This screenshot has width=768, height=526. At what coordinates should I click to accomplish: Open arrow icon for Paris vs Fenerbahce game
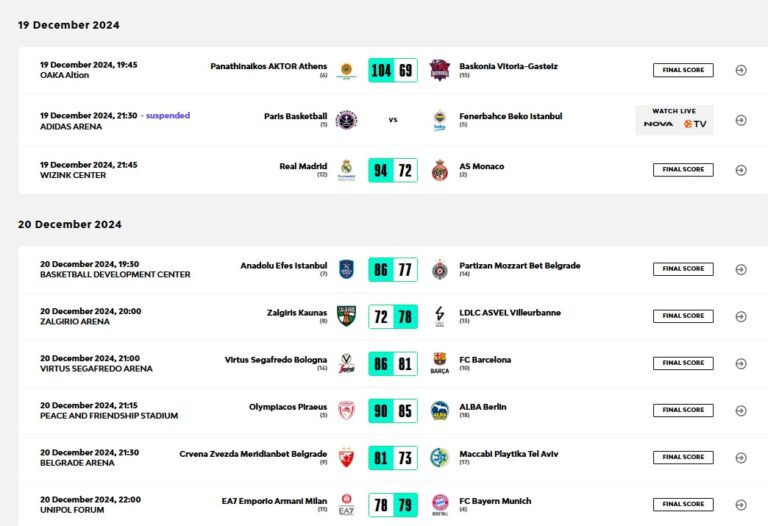point(741,120)
